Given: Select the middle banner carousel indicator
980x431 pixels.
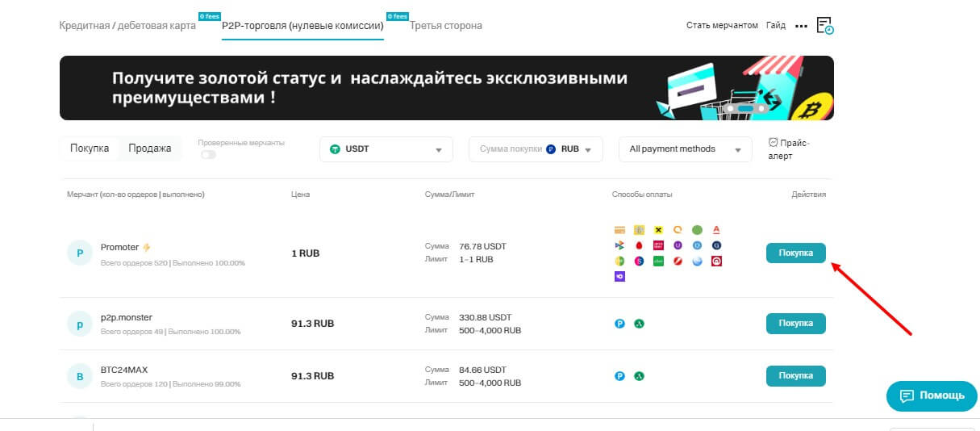Looking at the screenshot, I should tap(745, 108).
